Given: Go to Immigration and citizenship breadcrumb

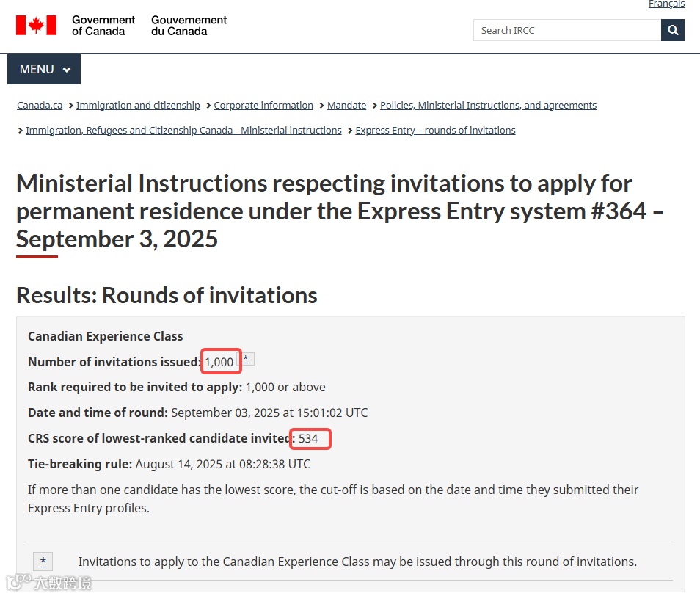Looking at the screenshot, I should pos(138,106).
